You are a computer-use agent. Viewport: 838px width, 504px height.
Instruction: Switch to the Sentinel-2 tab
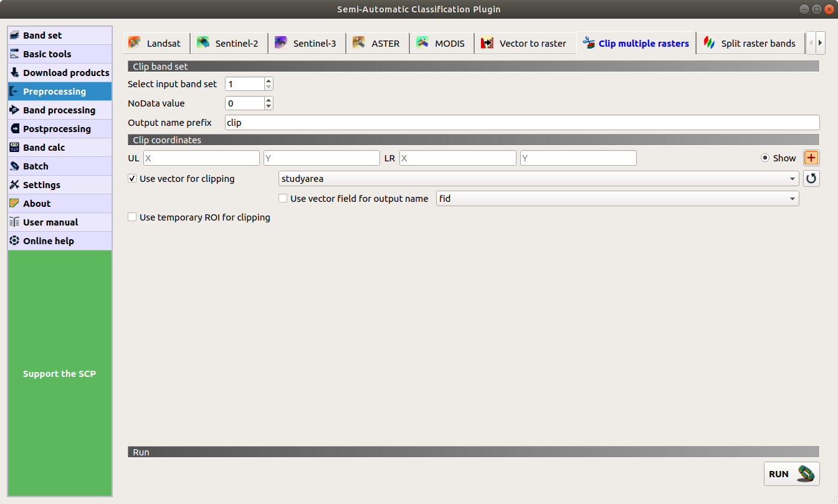pos(229,44)
